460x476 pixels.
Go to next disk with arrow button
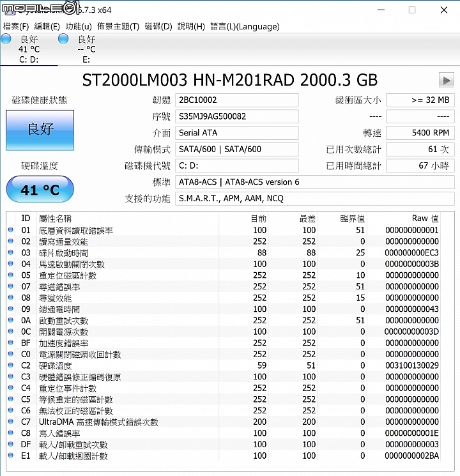point(447,80)
